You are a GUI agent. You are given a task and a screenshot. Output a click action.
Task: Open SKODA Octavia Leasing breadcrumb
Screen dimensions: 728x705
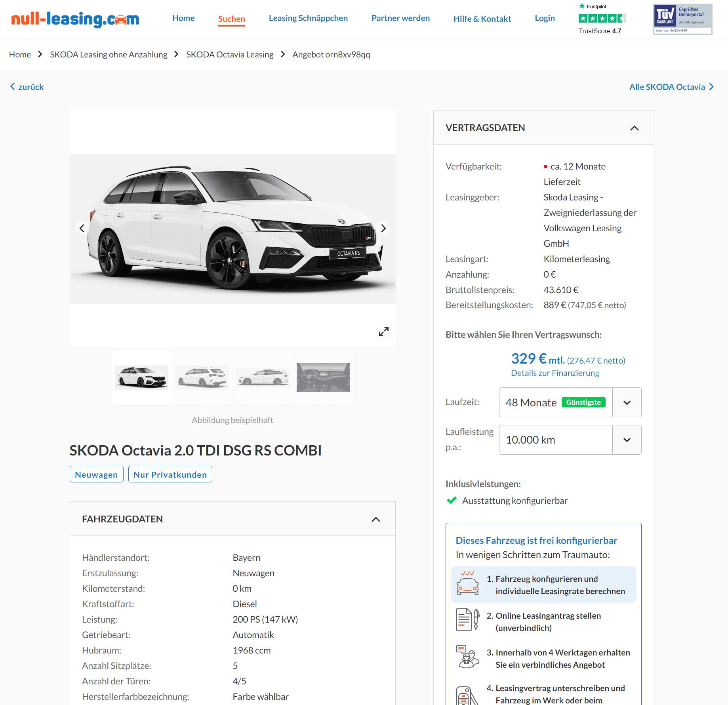[230, 54]
